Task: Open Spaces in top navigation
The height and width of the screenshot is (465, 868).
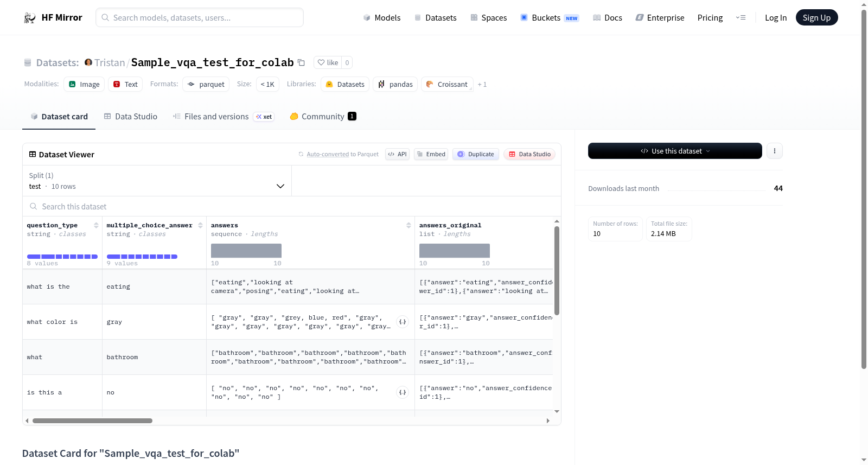Action: coord(488,18)
